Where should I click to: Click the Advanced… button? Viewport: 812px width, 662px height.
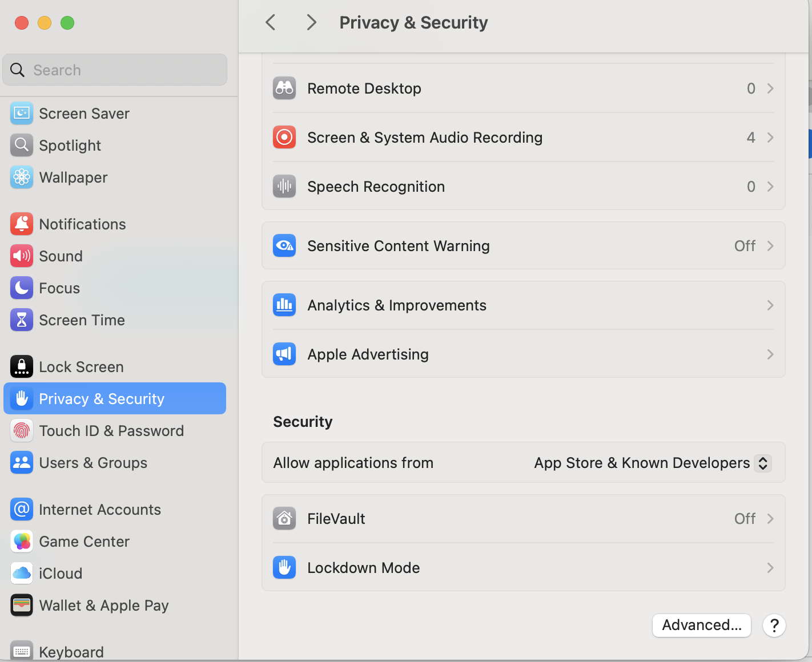point(701,625)
